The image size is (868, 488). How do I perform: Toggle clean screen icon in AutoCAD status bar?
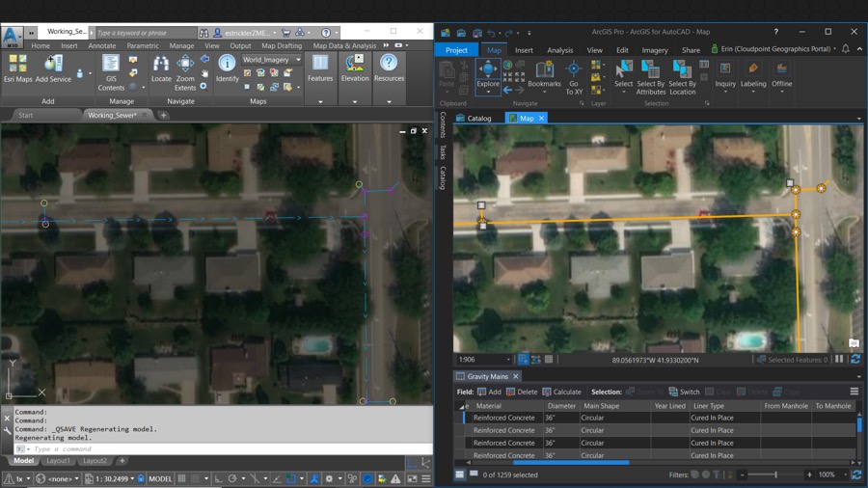[413, 478]
